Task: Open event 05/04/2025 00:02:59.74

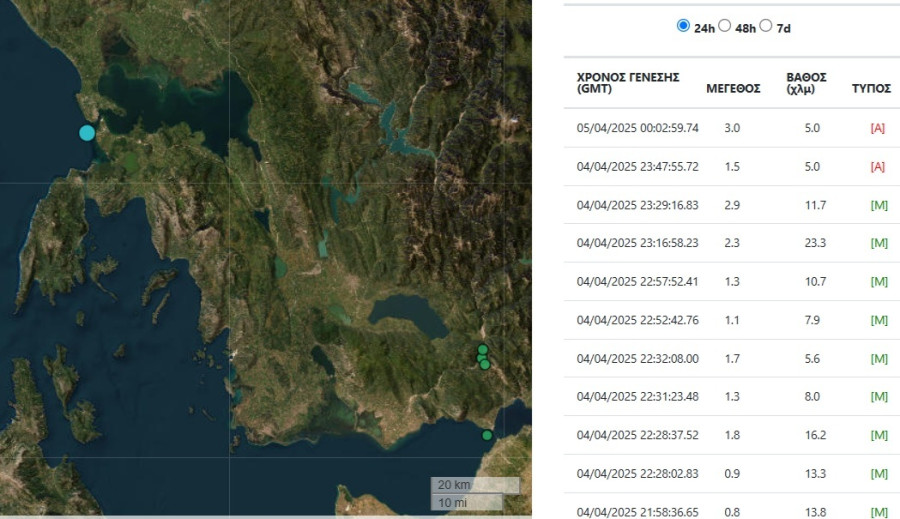Action: (x=638, y=128)
